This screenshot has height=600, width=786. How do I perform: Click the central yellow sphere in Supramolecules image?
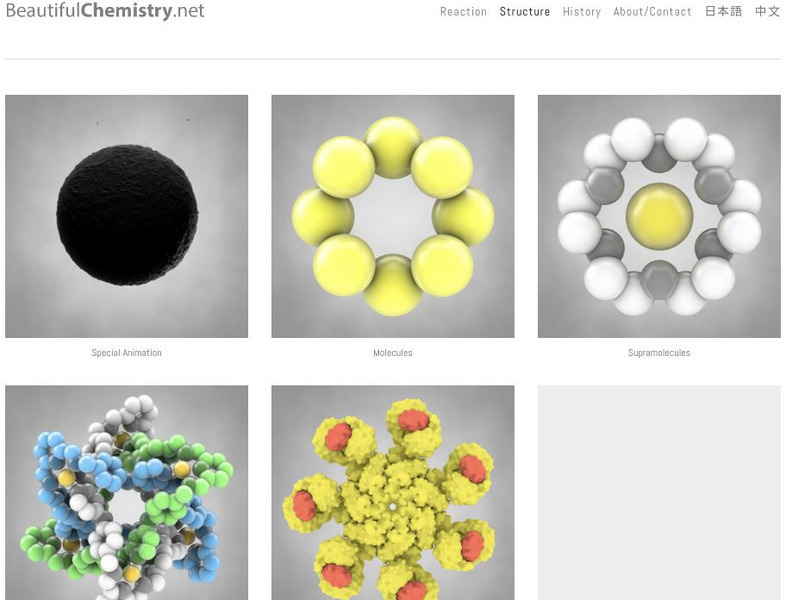tap(659, 216)
